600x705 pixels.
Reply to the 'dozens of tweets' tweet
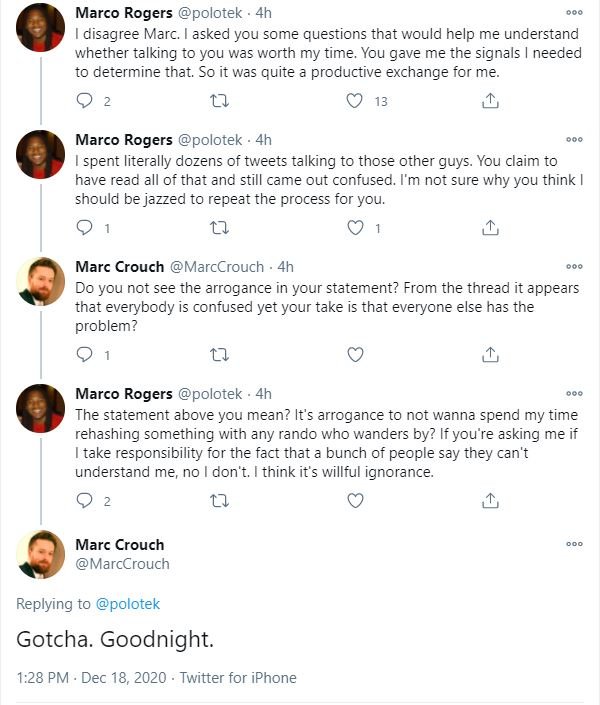(85, 228)
